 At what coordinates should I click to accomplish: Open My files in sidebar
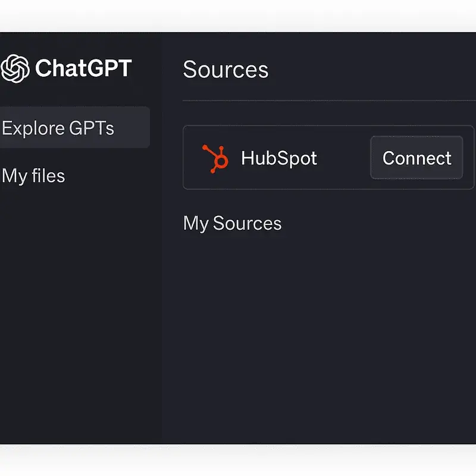click(33, 176)
